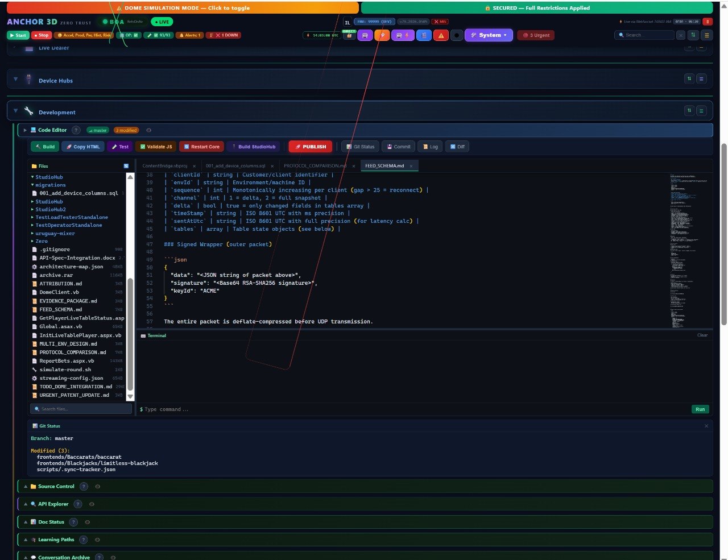
Task: Click the black circle record button
Action: coord(456,35)
